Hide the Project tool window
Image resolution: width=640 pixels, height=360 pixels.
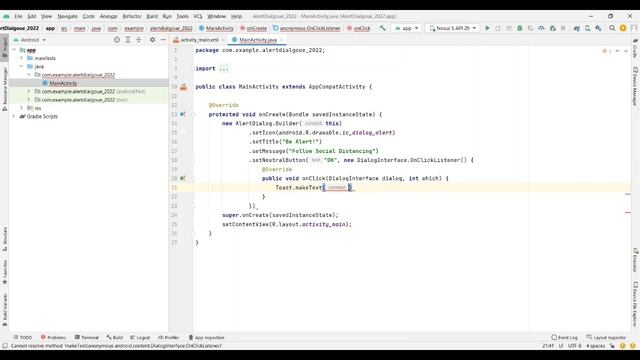point(163,40)
